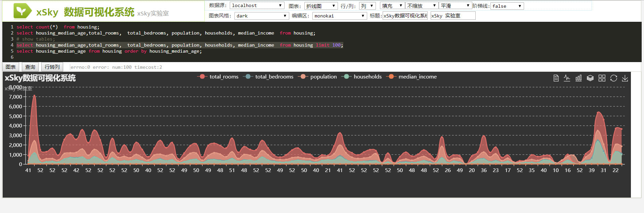
Task: Open the 图表 type dropdown showing 折线图
Action: tap(321, 6)
